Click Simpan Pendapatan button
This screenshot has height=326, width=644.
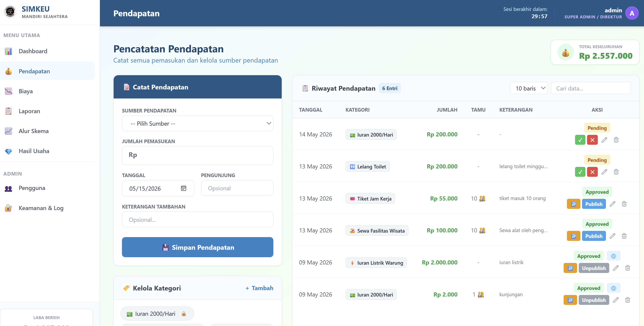(x=198, y=247)
